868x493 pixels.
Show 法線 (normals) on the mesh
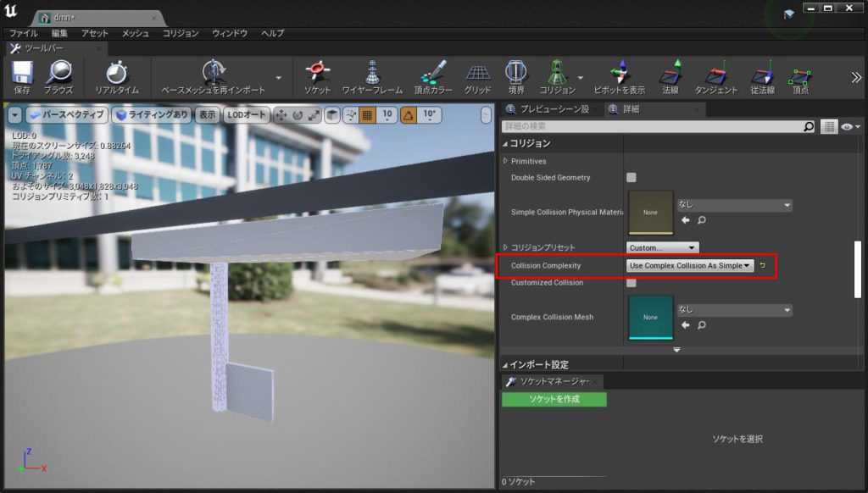(x=670, y=77)
